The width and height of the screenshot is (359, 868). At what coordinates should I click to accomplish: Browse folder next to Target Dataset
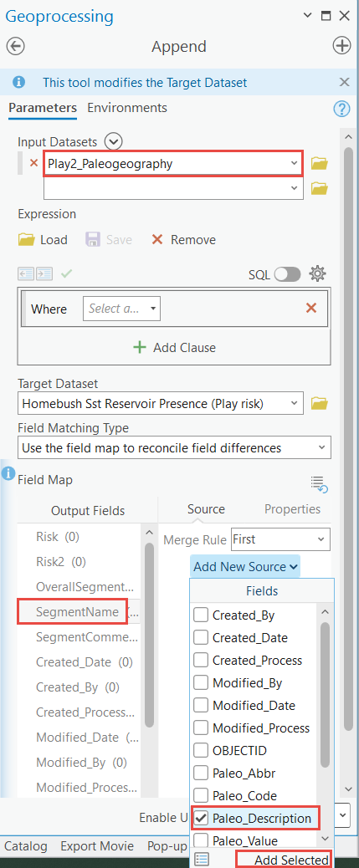click(x=320, y=404)
